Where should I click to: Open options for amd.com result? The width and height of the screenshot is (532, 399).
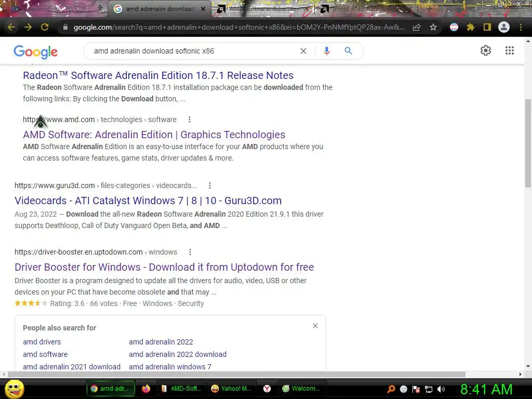190,119
